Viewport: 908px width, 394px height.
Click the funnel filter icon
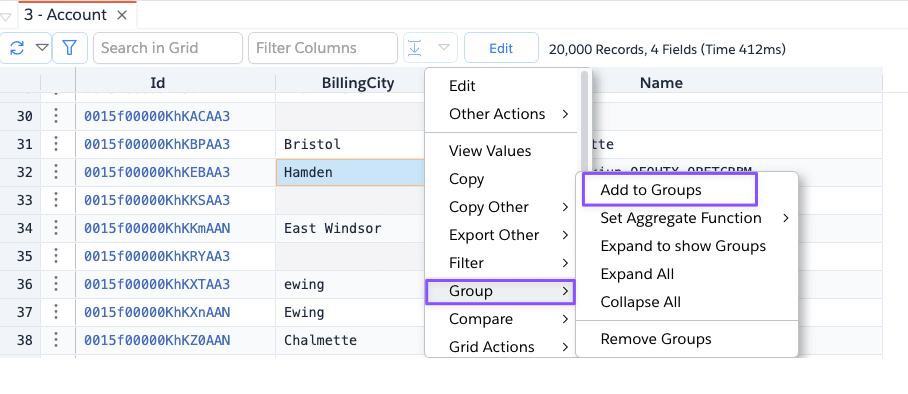pos(70,48)
